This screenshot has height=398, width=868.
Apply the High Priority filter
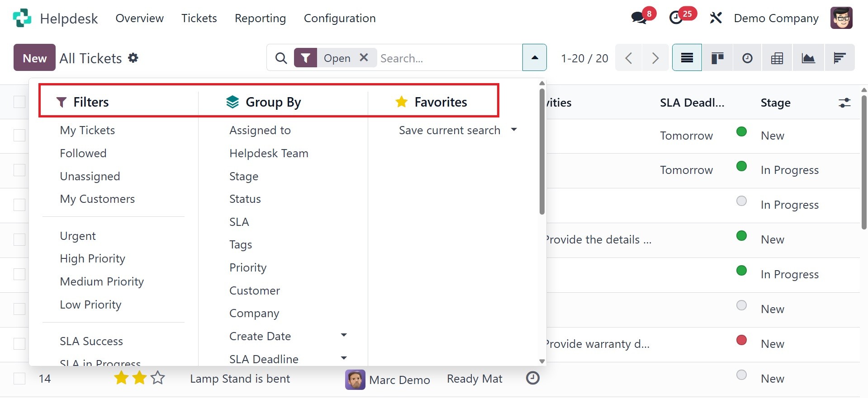click(93, 258)
